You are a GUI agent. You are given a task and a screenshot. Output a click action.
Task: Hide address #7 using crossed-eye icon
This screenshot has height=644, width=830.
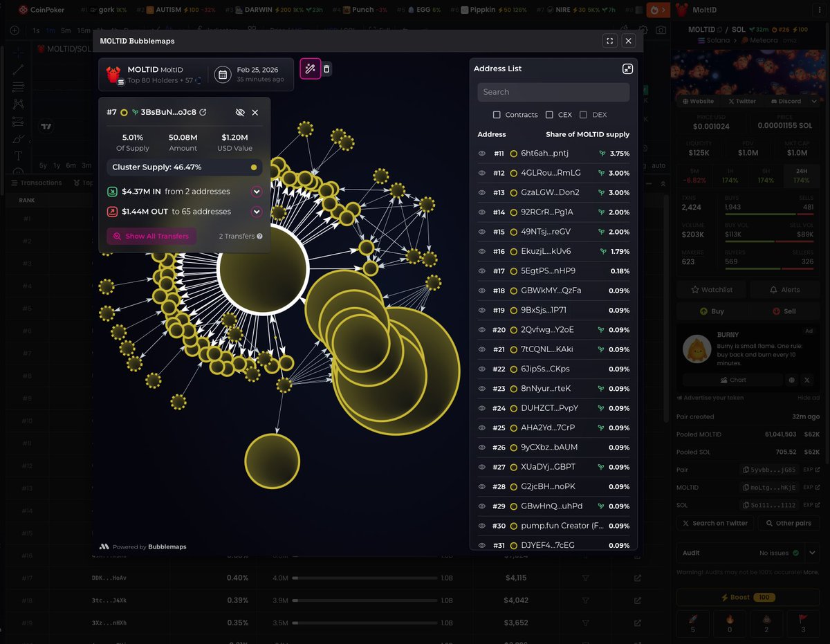pos(240,112)
